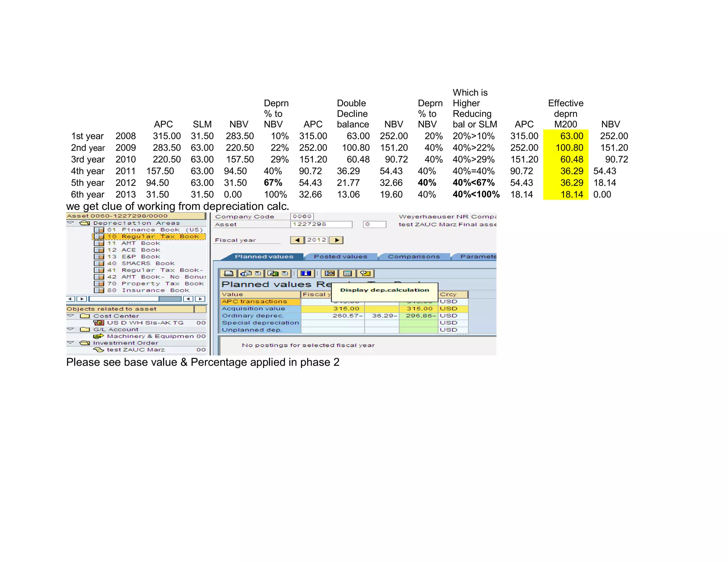Click the 36,29- cell in Ordinary deprec. row
This screenshot has width=728, height=562.
(x=382, y=316)
